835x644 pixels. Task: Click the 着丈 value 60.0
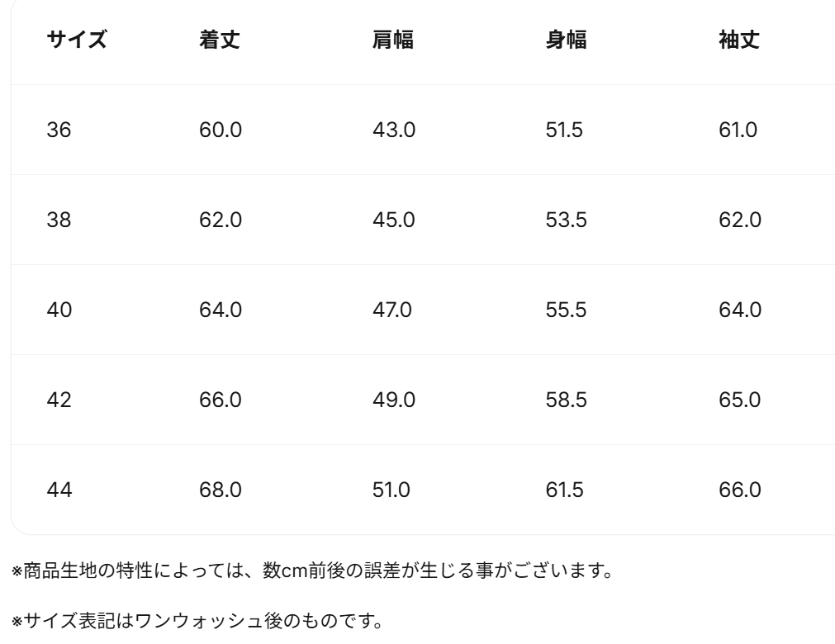pos(221,130)
